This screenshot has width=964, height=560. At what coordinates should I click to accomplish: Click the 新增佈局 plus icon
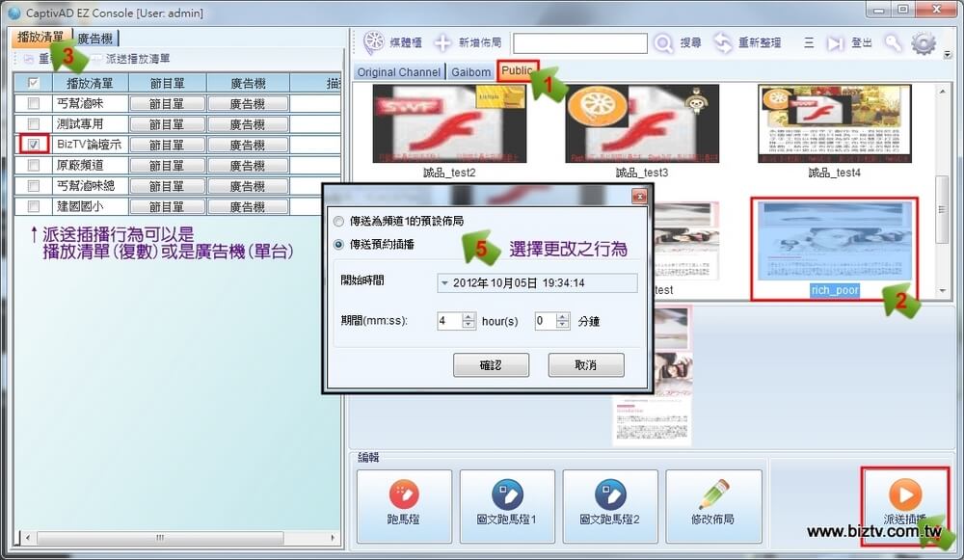tap(442, 43)
